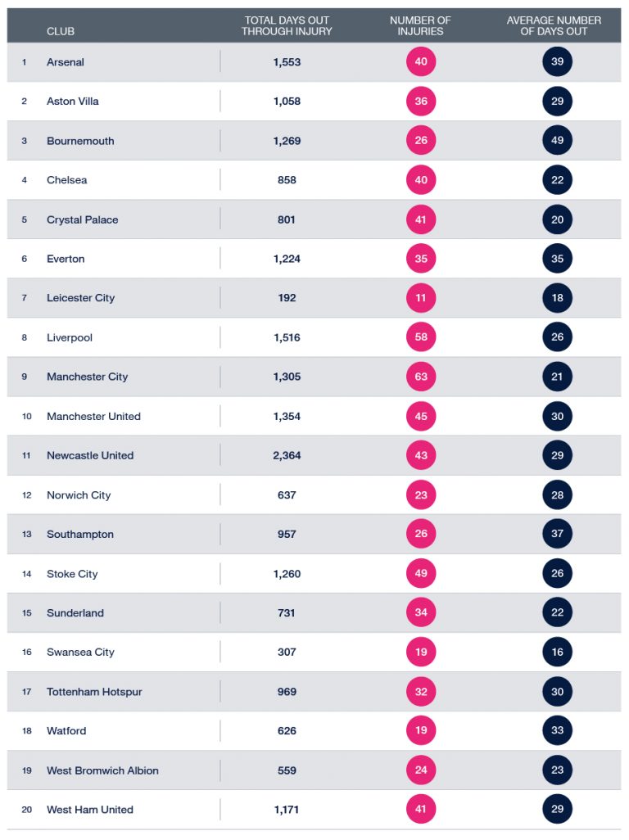Select the Total Days Out Through Injury header

pyautogui.click(x=287, y=25)
